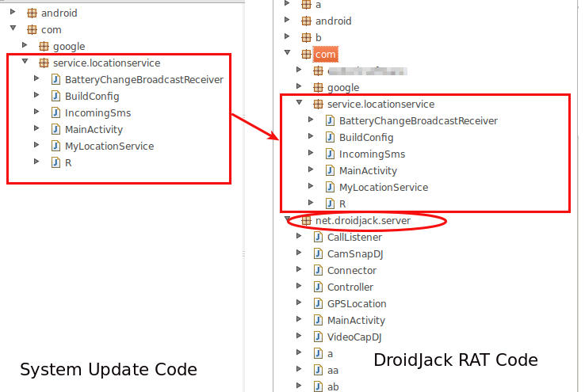Click the VideoCapDJ class file icon
585x392 pixels.
click(318, 337)
